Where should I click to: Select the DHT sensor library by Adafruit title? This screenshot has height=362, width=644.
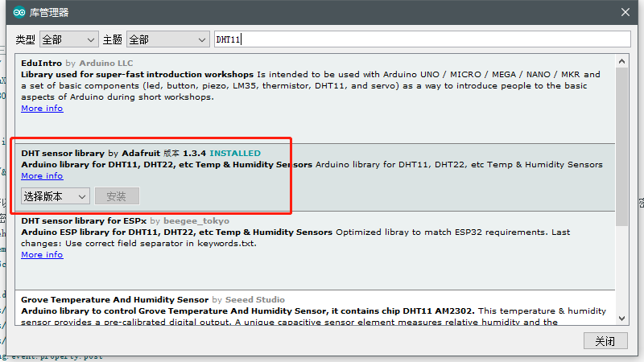click(x=63, y=153)
